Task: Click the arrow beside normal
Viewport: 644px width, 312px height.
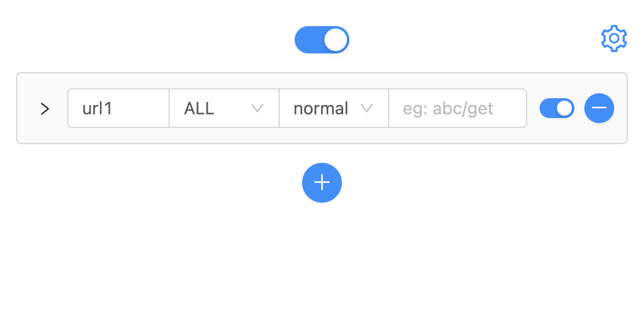Action: coord(367,108)
